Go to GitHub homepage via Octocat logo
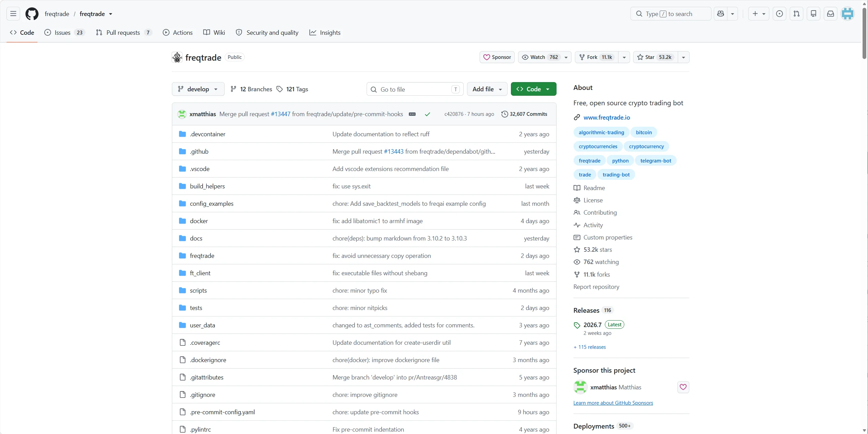Image resolution: width=868 pixels, height=434 pixels. pyautogui.click(x=32, y=14)
